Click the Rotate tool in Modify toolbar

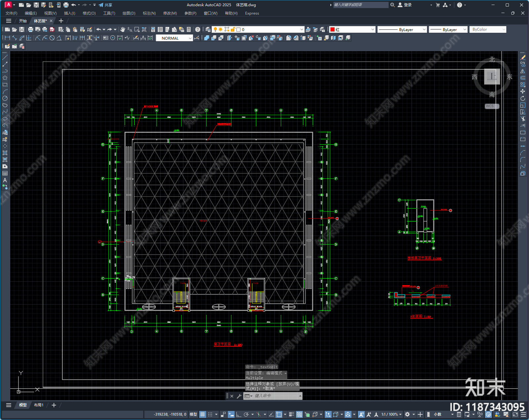click(523, 98)
